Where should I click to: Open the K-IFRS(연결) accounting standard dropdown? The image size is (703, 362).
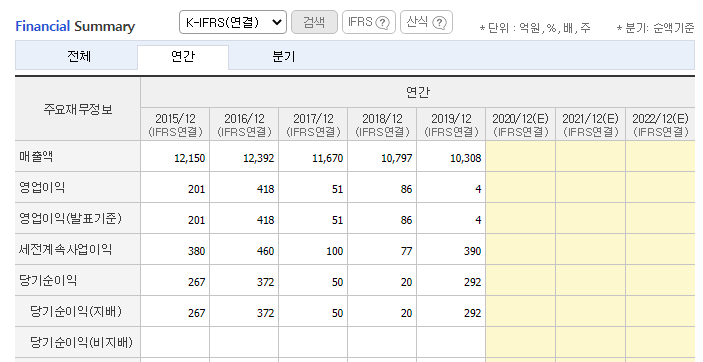point(233,22)
